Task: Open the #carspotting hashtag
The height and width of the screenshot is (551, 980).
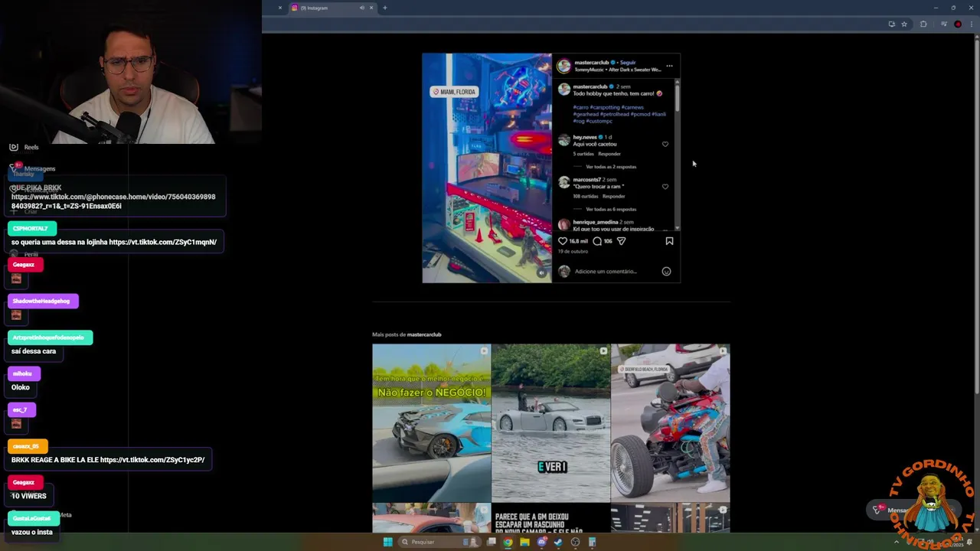Action: 605,107
